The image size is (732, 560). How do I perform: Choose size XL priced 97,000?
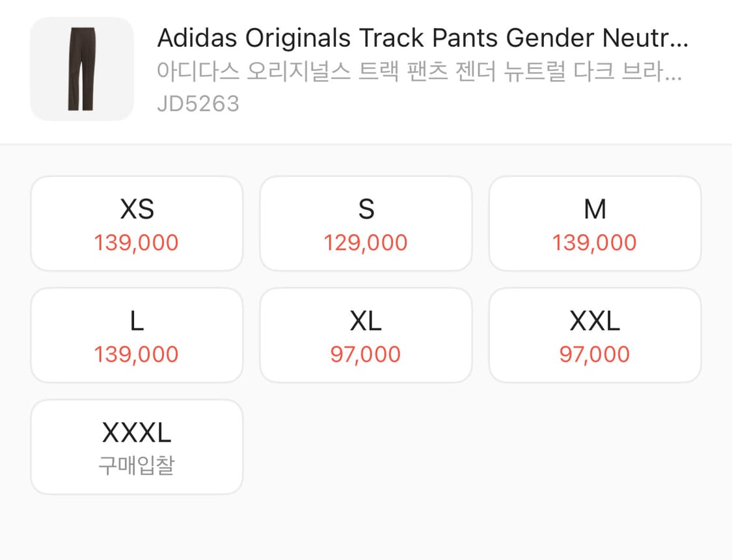[366, 334]
